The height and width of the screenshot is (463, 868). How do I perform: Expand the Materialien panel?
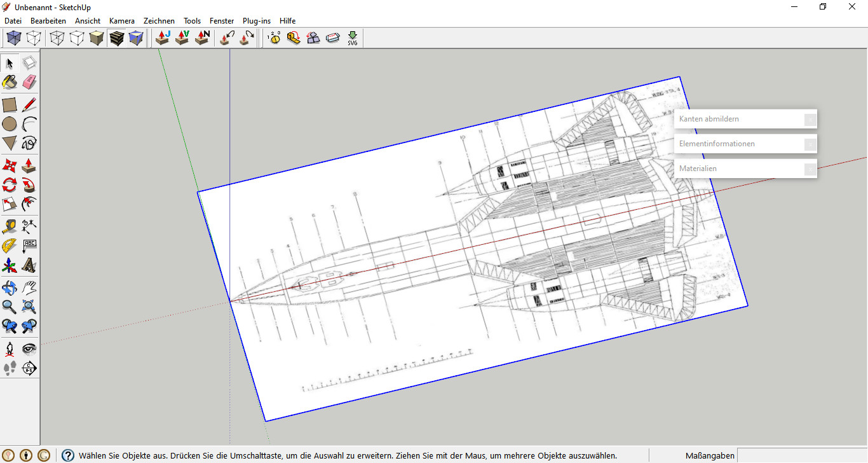(745, 169)
